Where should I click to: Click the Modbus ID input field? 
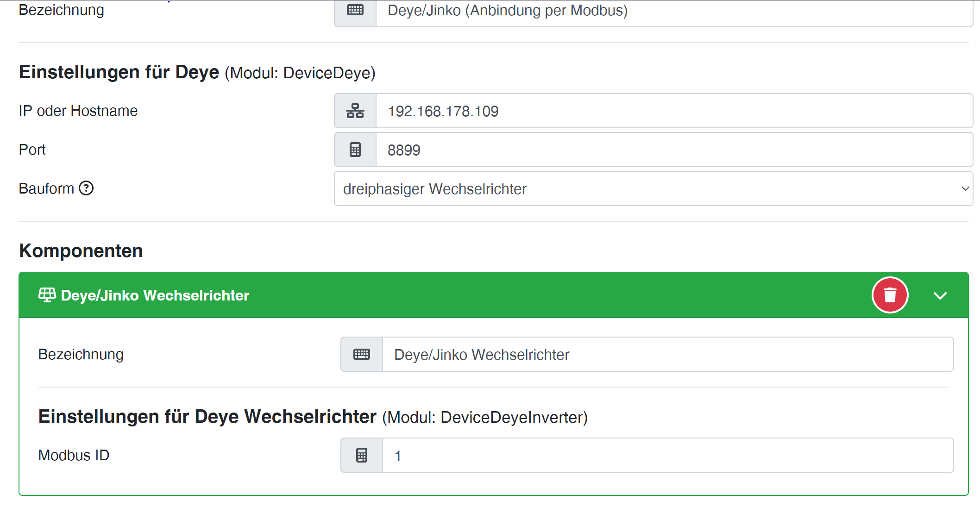pyautogui.click(x=667, y=456)
